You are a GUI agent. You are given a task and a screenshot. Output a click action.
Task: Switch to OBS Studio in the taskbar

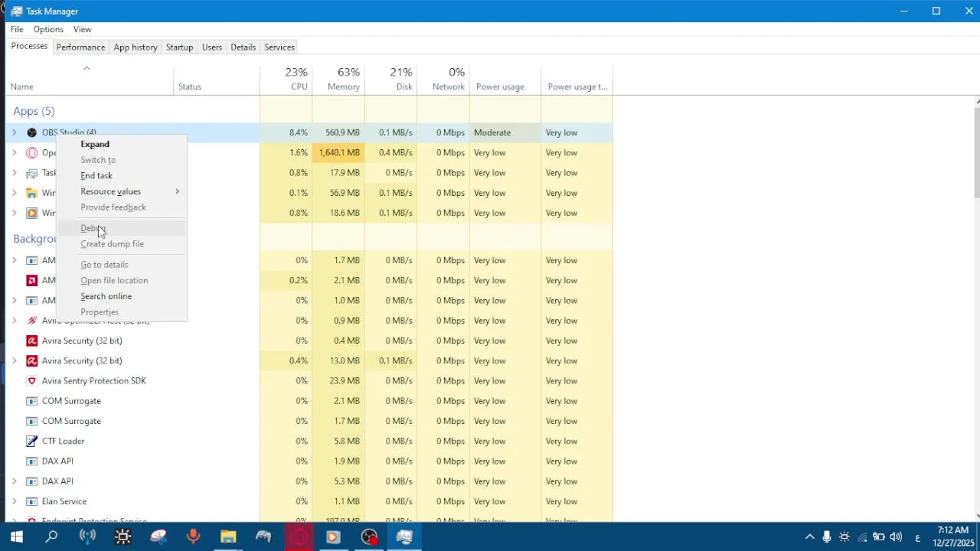pyautogui.click(x=369, y=537)
